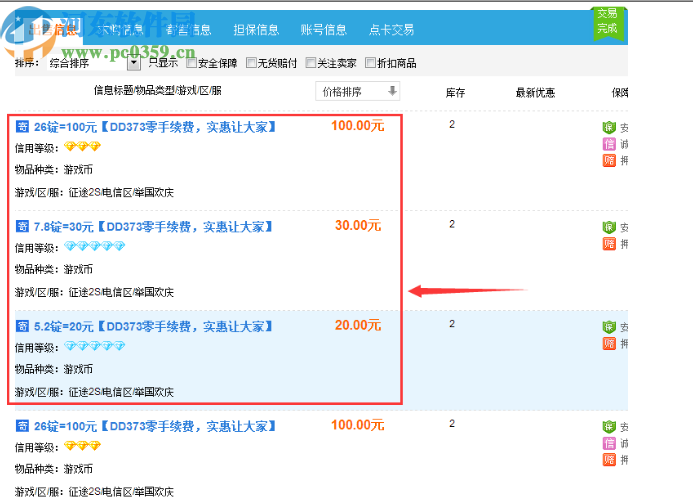Click the 库存 column header

455,92
